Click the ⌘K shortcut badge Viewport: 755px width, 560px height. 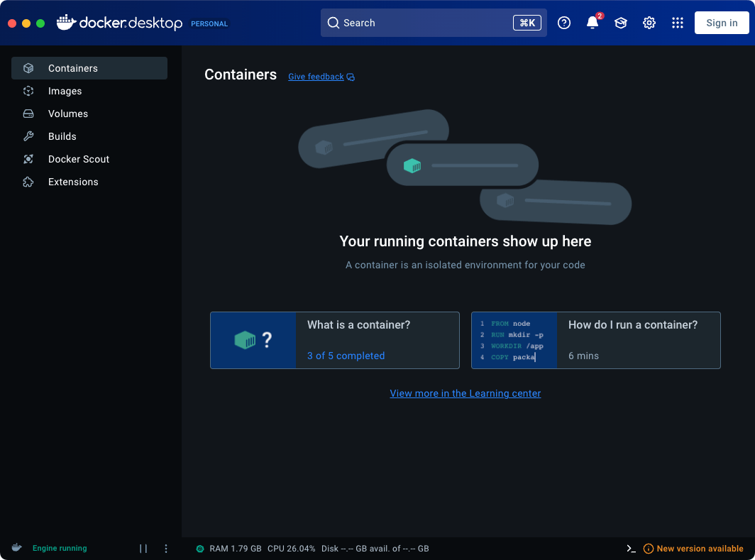coord(527,23)
